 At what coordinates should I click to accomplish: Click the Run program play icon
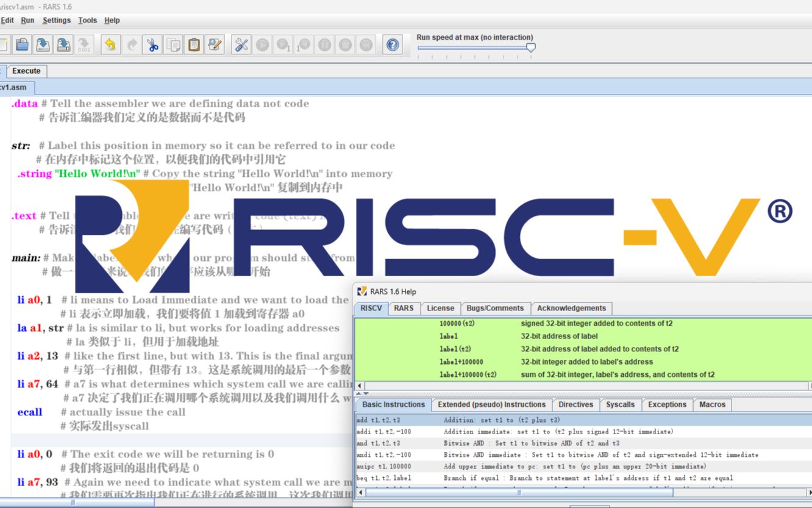click(x=262, y=45)
